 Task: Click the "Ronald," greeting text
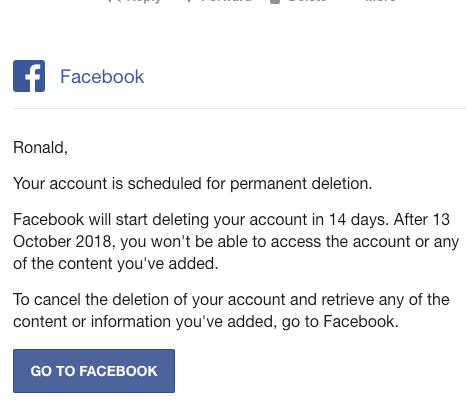point(40,148)
